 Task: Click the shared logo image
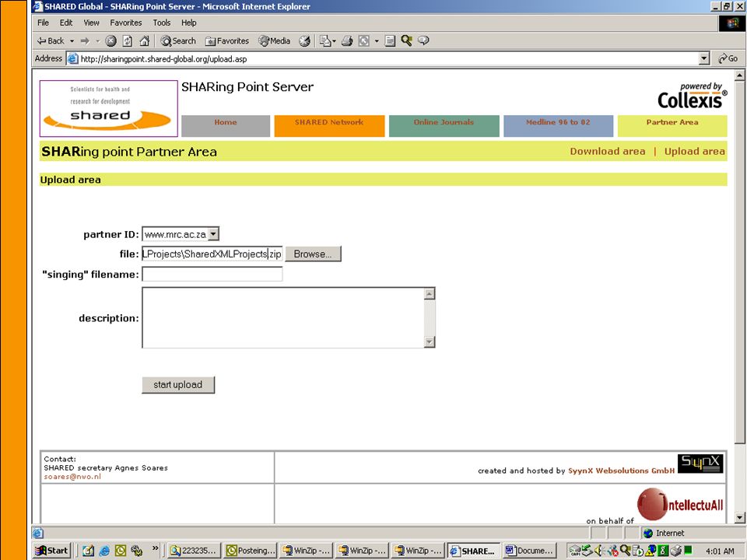click(x=109, y=109)
